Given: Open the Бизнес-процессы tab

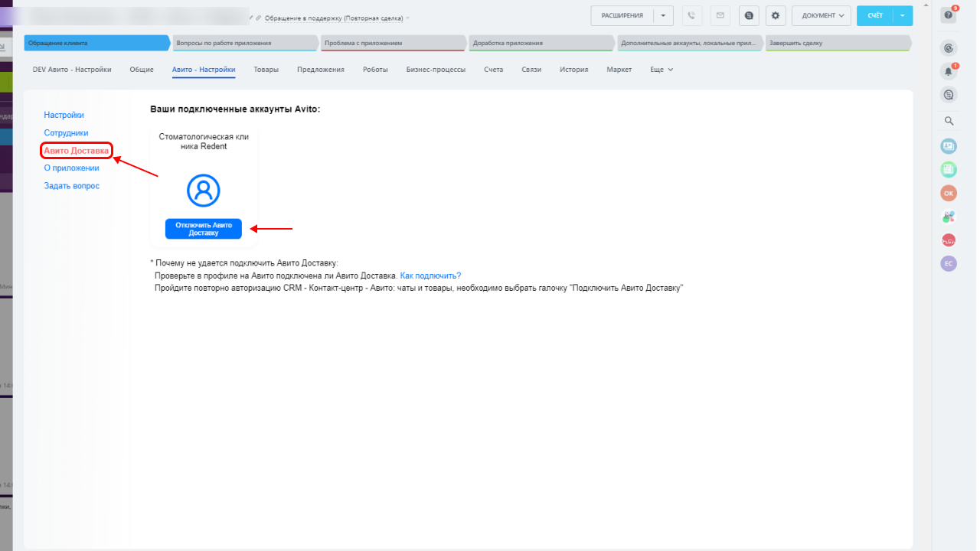Looking at the screenshot, I should pyautogui.click(x=436, y=70).
